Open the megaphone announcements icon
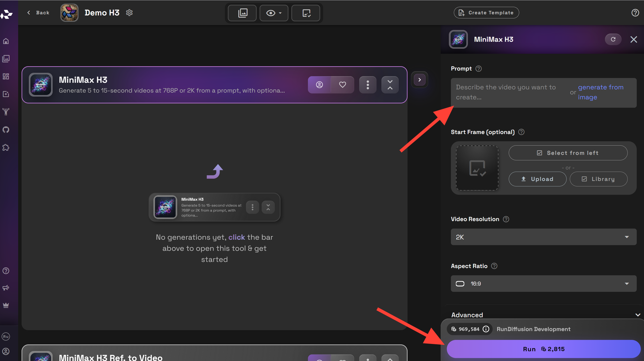Screen dimensions: 644x361 point(6,288)
